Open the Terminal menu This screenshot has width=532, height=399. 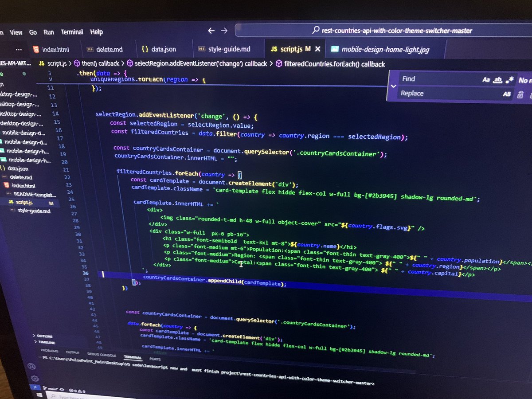point(72,32)
